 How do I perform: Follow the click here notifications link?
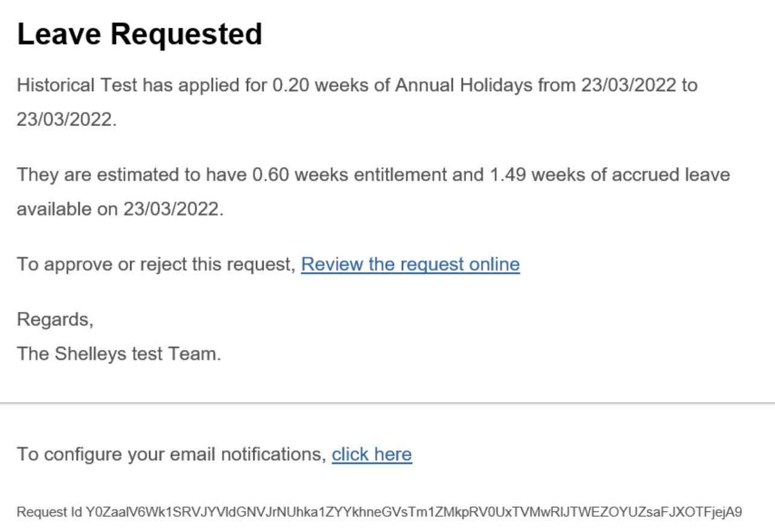click(x=372, y=454)
